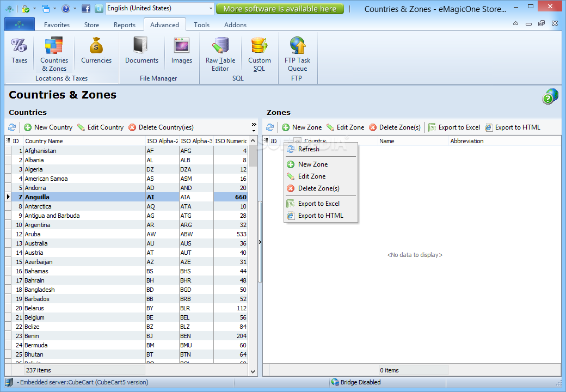Open the Countries grid column chooser
This screenshot has width=566, height=392.
pyautogui.click(x=8, y=141)
